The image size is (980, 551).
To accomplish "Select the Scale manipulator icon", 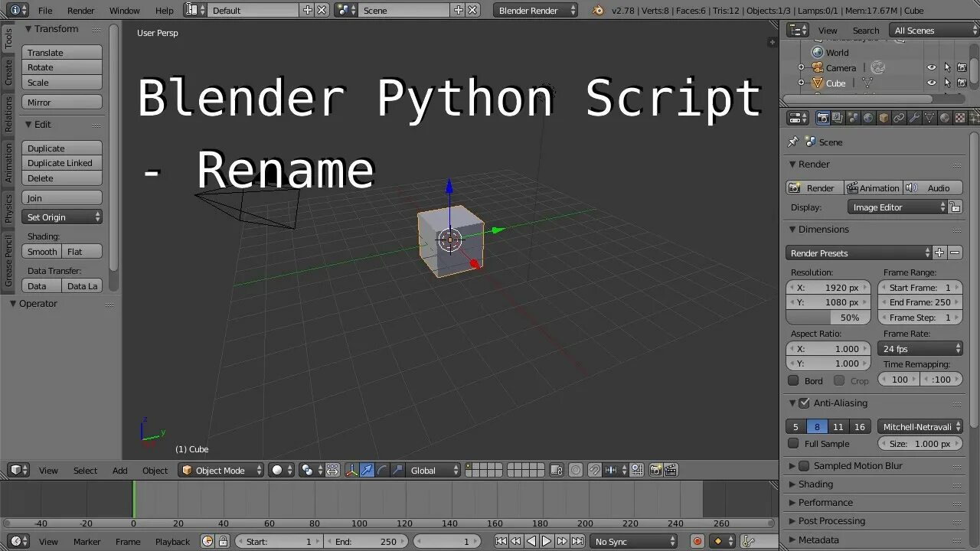I will point(397,470).
